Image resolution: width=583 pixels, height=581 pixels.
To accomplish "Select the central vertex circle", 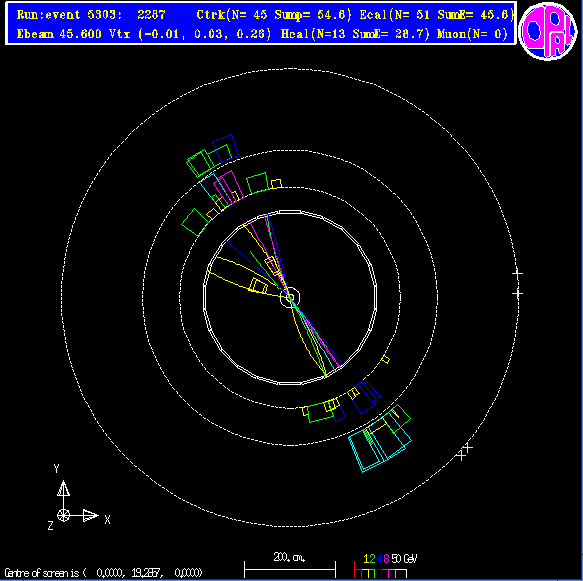I will [x=290, y=297].
